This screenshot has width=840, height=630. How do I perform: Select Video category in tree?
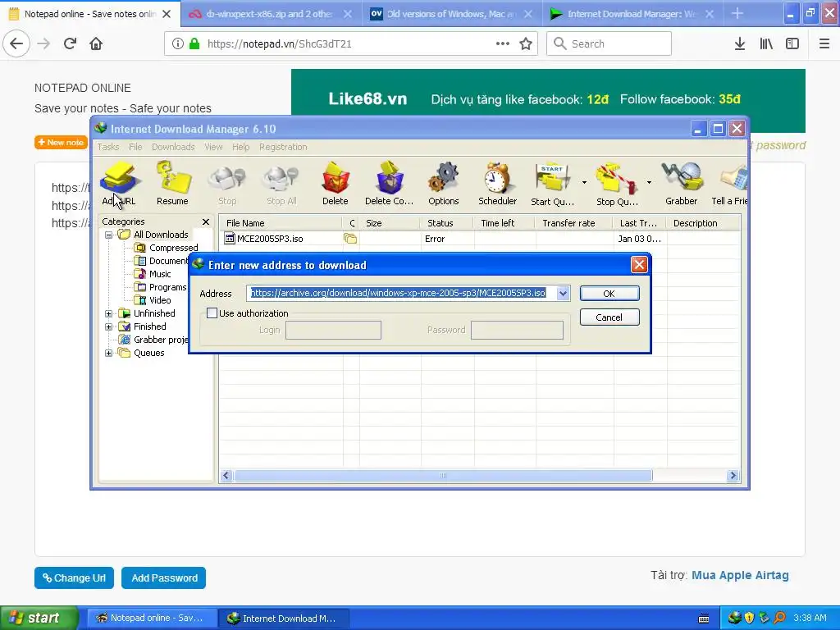[x=160, y=300]
